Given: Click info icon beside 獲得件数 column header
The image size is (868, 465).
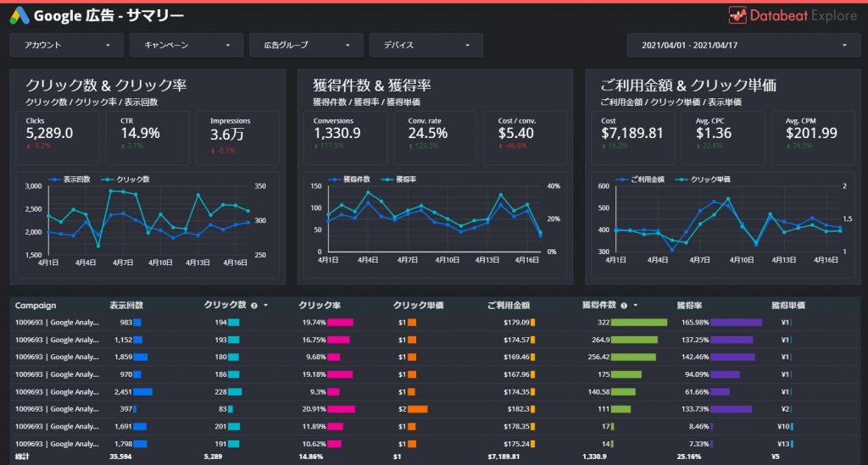Looking at the screenshot, I should (x=624, y=305).
